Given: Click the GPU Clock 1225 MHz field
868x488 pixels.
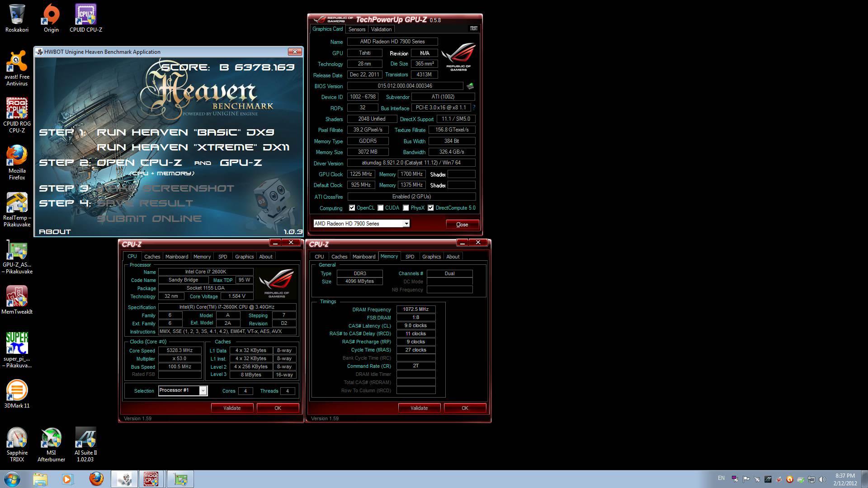Looking at the screenshot, I should (361, 174).
